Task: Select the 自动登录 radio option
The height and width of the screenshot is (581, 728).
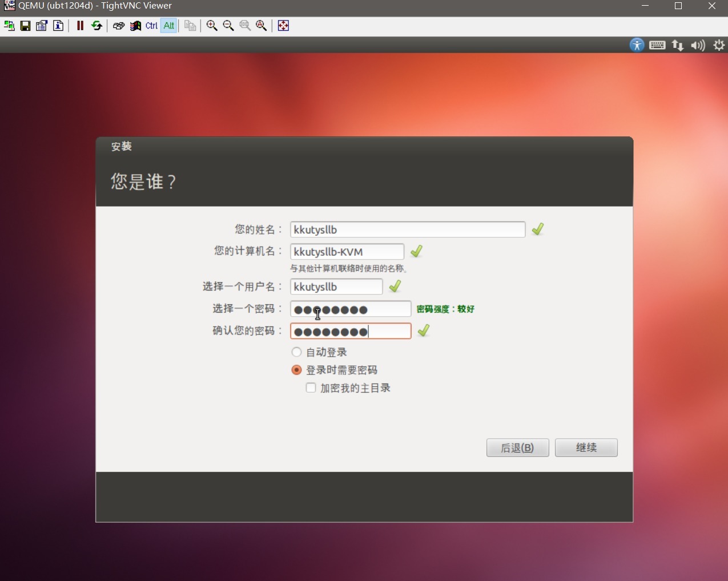Action: pos(296,352)
